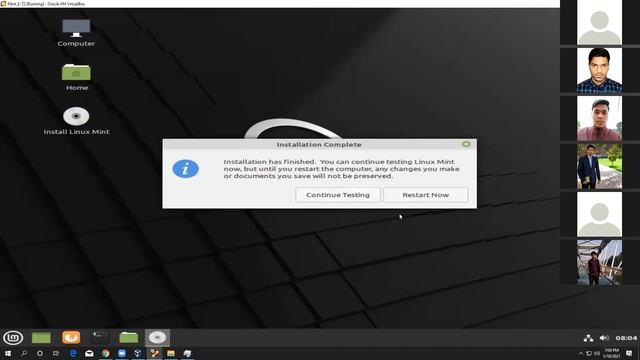
Task: Select bottom participant thumbnail on walkway
Action: tap(599, 262)
